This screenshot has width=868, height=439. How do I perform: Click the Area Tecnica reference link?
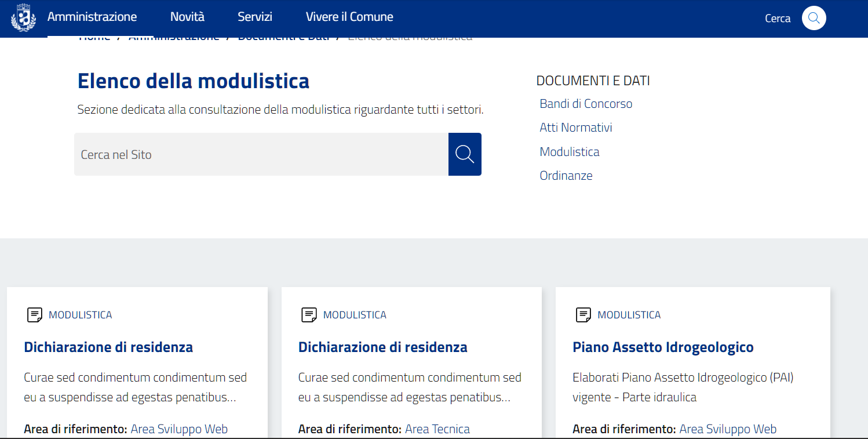pos(437,429)
